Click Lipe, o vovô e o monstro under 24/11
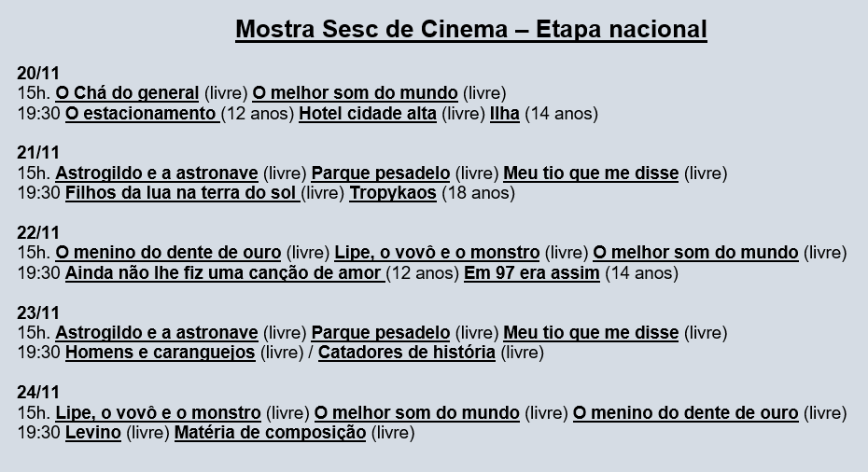Image resolution: width=868 pixels, height=472 pixels. tap(158, 413)
